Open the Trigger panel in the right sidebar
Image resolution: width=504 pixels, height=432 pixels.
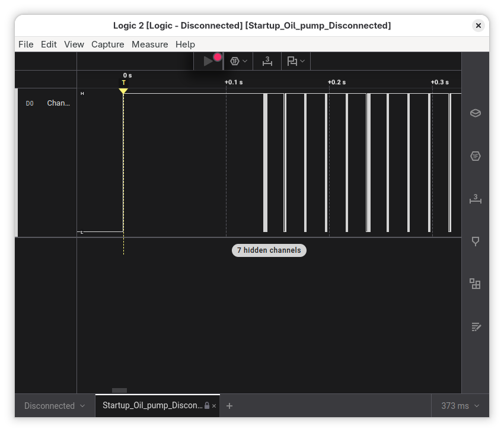coord(475,242)
